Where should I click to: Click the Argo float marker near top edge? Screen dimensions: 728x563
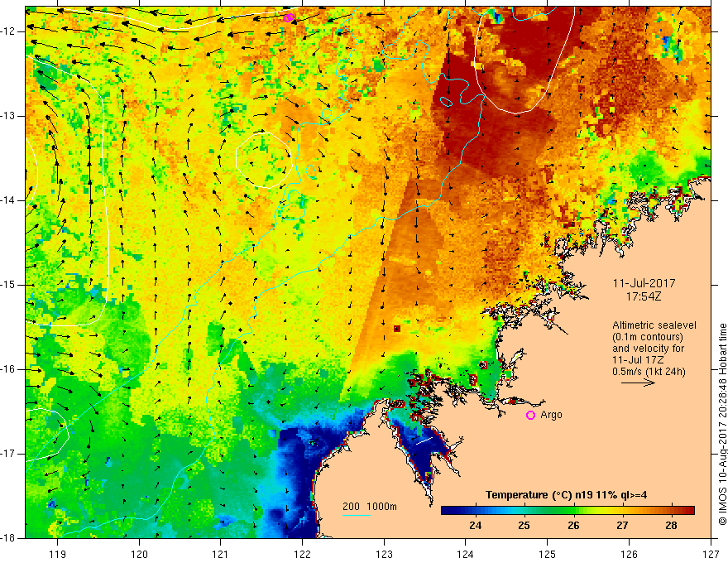coord(289,17)
